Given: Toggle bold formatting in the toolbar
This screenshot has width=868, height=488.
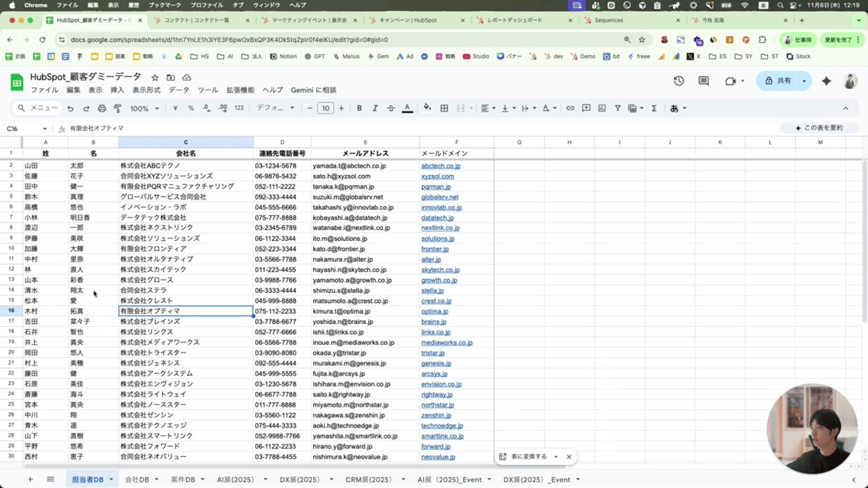Looking at the screenshot, I should coord(360,108).
